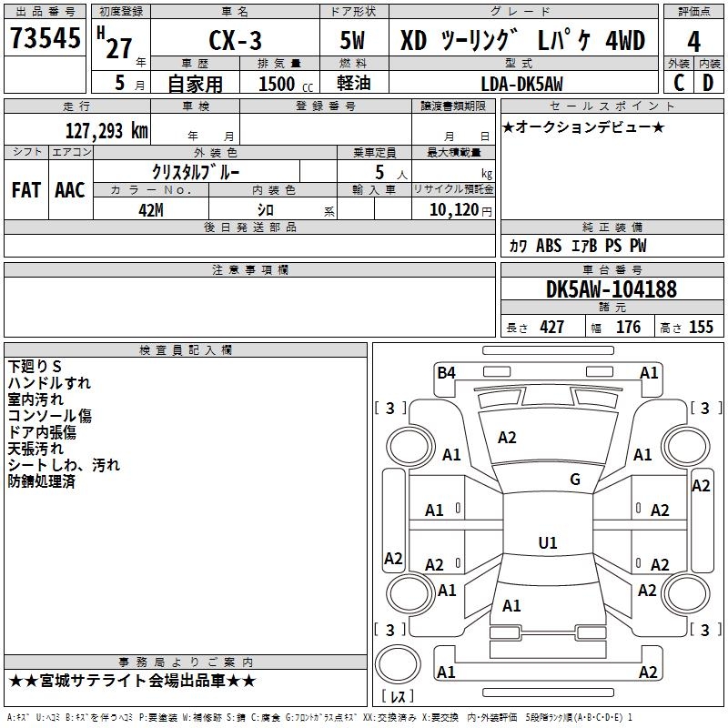Click shift type FAT
The width and height of the screenshot is (728, 728).
[26, 190]
